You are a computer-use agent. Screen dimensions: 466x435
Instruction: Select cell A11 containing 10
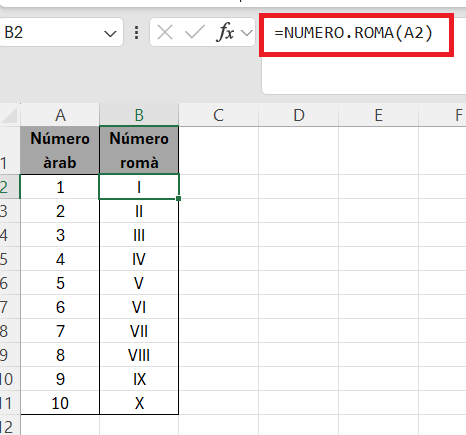coord(60,403)
